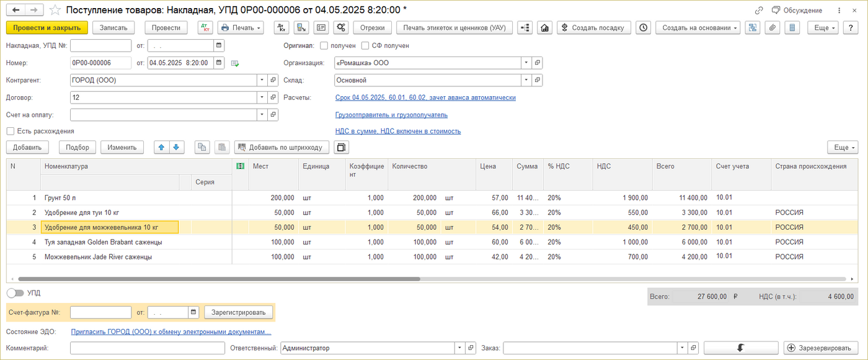Open the Склад dropdown arrow
Viewport: 868px width, 360px height.
coord(526,80)
